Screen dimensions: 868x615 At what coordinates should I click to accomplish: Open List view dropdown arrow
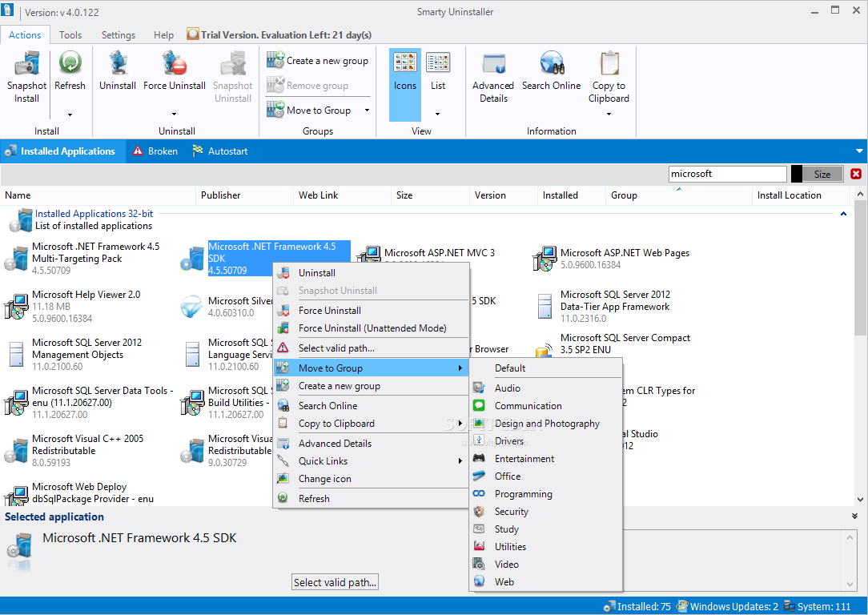pos(438,114)
